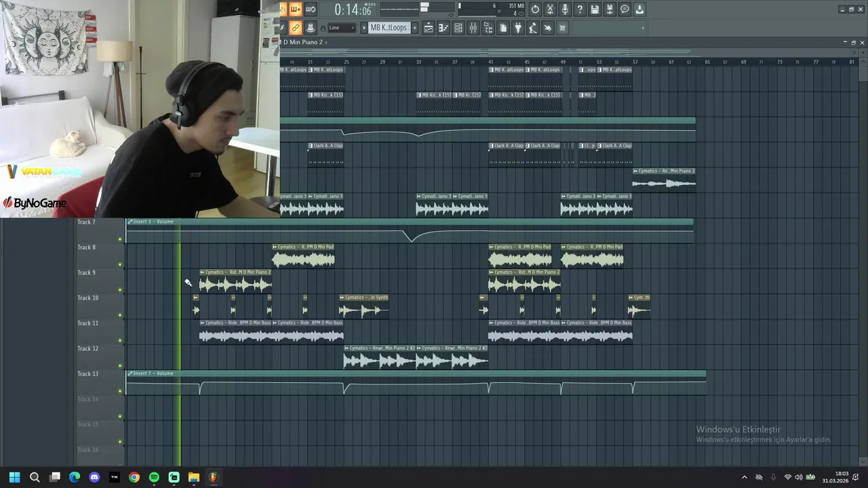
Task: Click the plug-shaped plugin picker icon
Action: pos(518,28)
